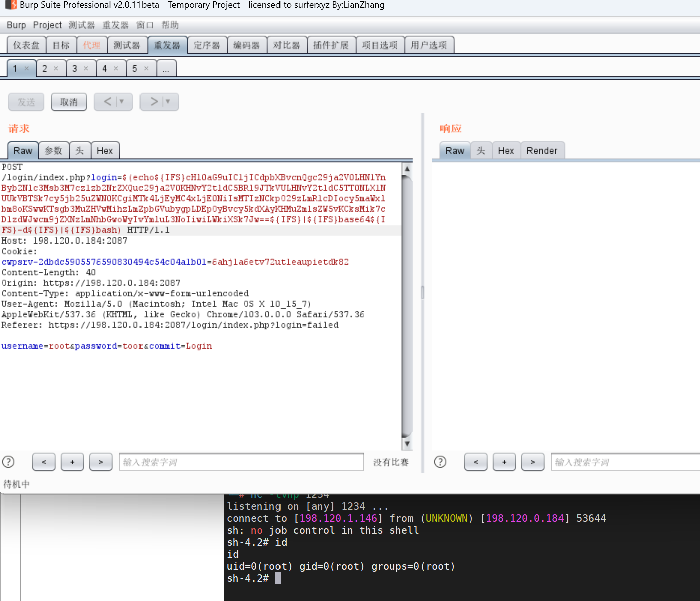Open the 窗口 menu
This screenshot has width=700, height=601.
tap(145, 25)
